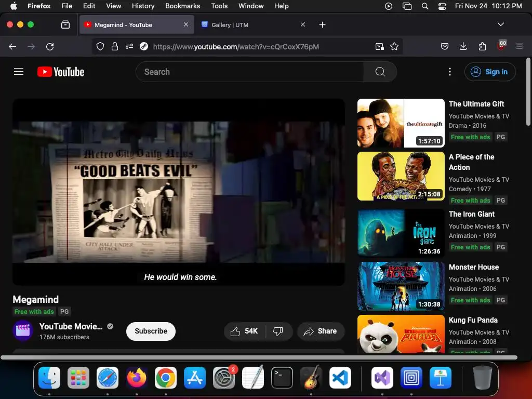Click Sign in button
Screen dimensions: 532x399
pyautogui.click(x=489, y=72)
